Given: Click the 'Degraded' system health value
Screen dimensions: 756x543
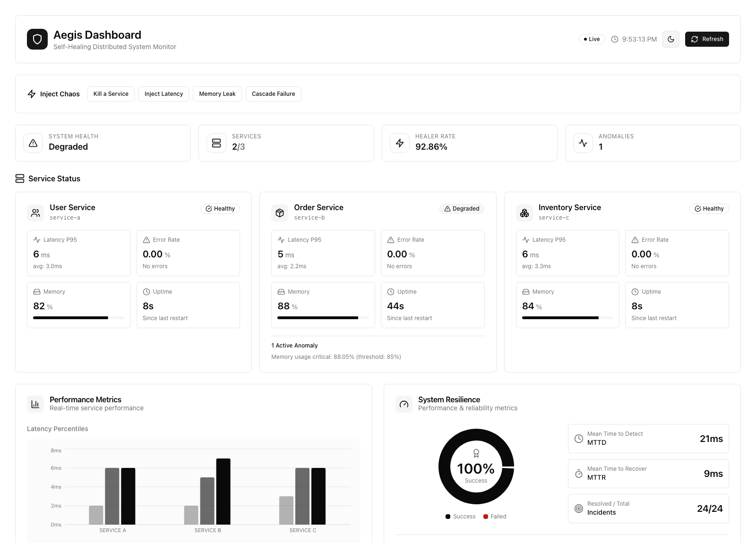Looking at the screenshot, I should (x=68, y=147).
